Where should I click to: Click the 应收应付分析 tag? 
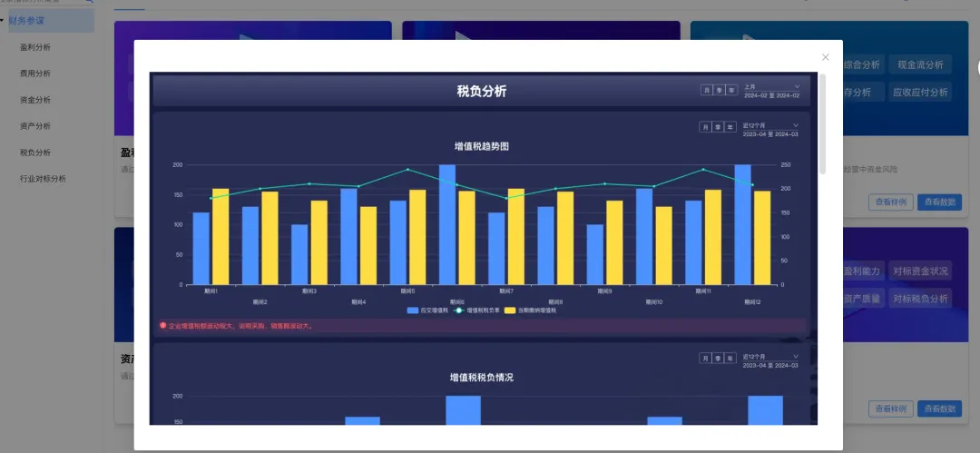click(921, 92)
